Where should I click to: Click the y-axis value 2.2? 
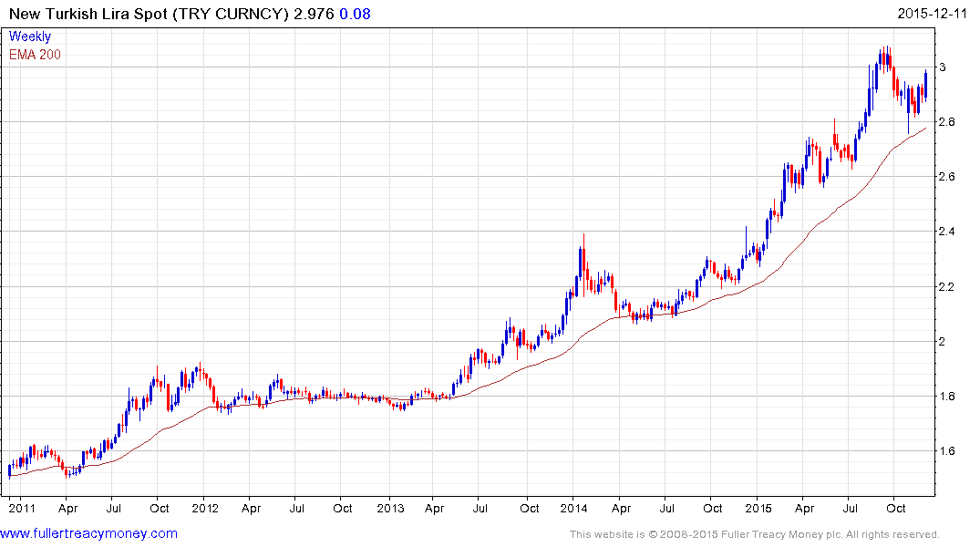click(947, 287)
